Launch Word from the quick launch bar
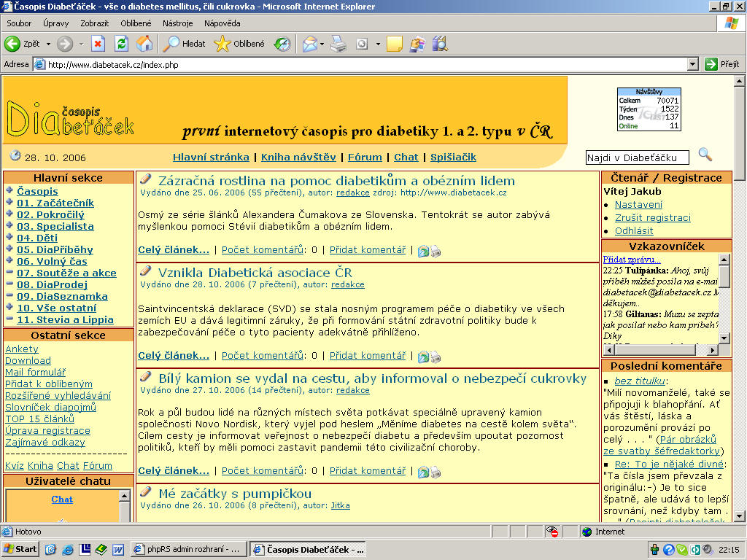Screen dimensions: 747x560 coord(118,550)
